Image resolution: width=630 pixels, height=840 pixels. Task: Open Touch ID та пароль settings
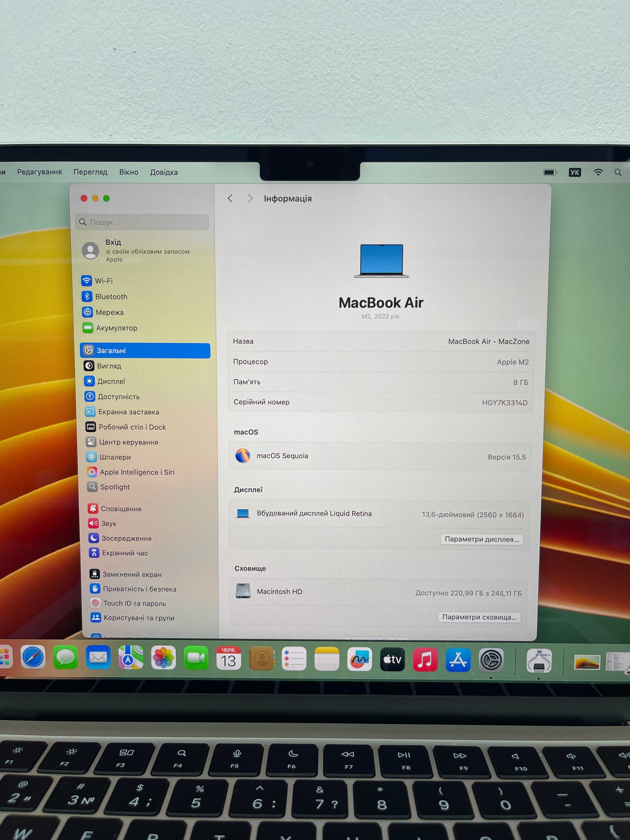[x=128, y=603]
